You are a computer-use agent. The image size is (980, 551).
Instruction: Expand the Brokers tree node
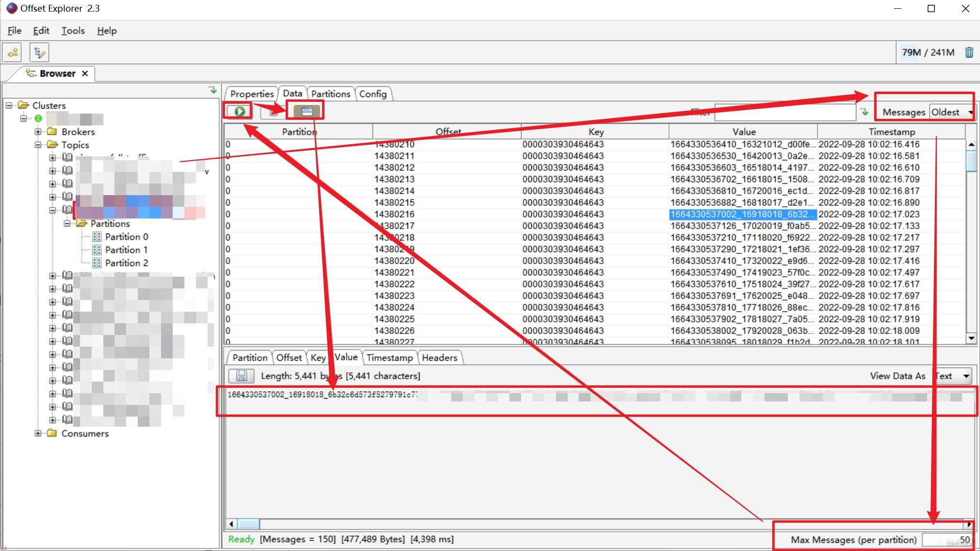point(38,132)
